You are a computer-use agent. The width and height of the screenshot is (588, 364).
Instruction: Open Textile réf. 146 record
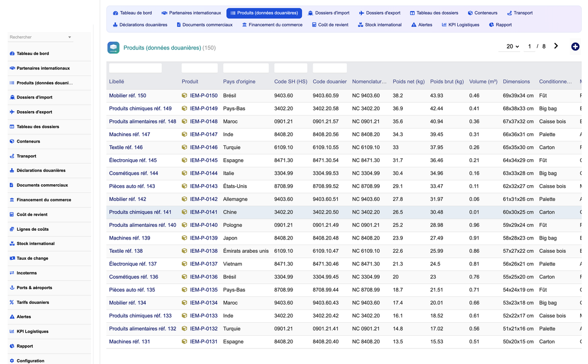coord(126,147)
